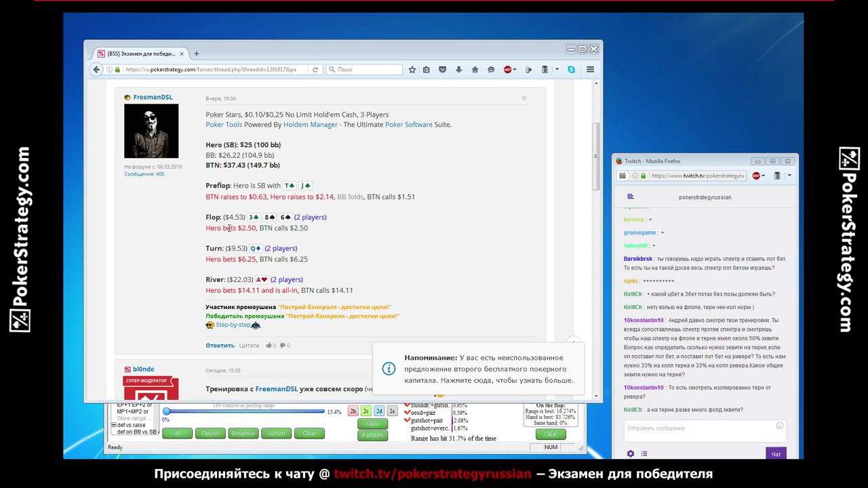This screenshot has height=488, width=868.
Task: Click the Twitch window chat-list icon
Action: coord(631,197)
